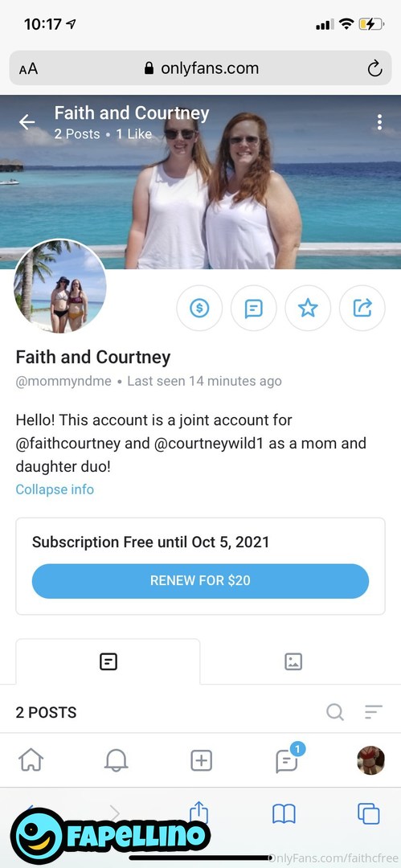Screen dimensions: 401x868
Task: Share the profile with share icon
Action: [x=362, y=309]
